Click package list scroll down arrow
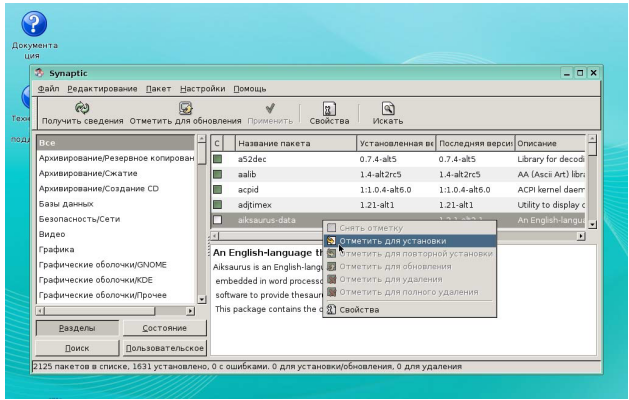Screen dimensions: 629x400 [x=592, y=225]
